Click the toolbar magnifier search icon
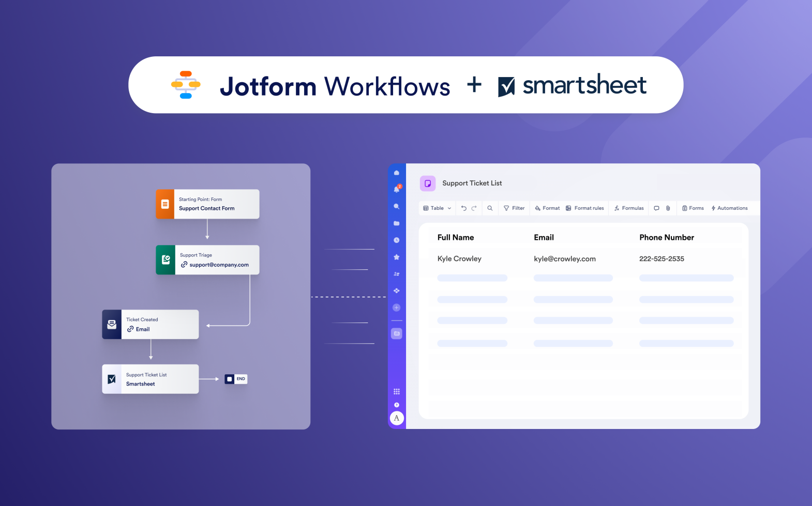This screenshot has width=812, height=506. 490,208
